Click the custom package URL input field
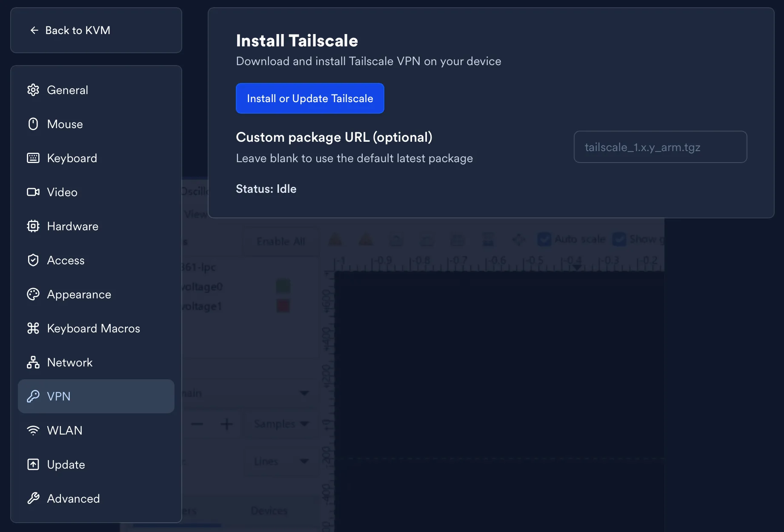 [660, 147]
